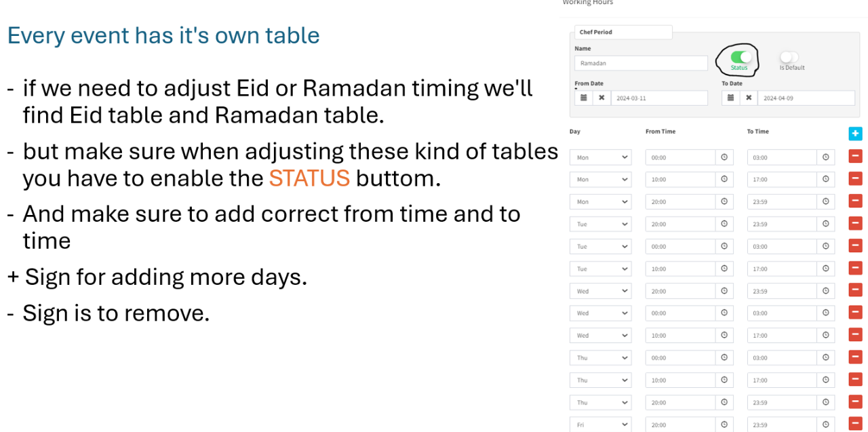868x432 pixels.
Task: Delete the Mon 10:00 to 17:00 row
Action: [855, 179]
